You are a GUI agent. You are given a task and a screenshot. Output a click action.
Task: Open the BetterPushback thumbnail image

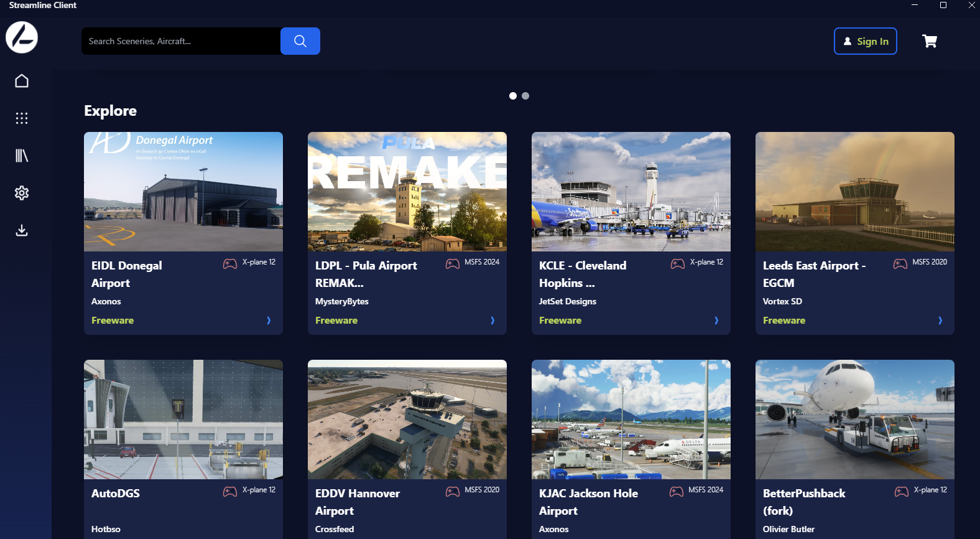[855, 419]
